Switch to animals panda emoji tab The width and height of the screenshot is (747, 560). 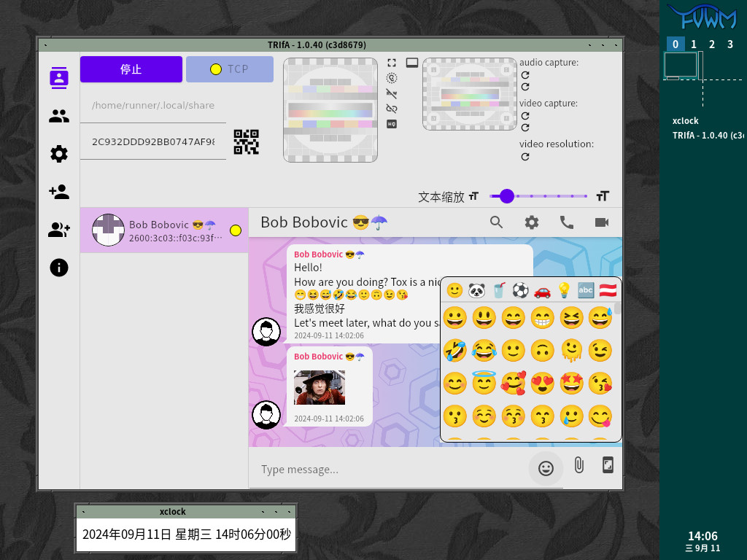(476, 290)
